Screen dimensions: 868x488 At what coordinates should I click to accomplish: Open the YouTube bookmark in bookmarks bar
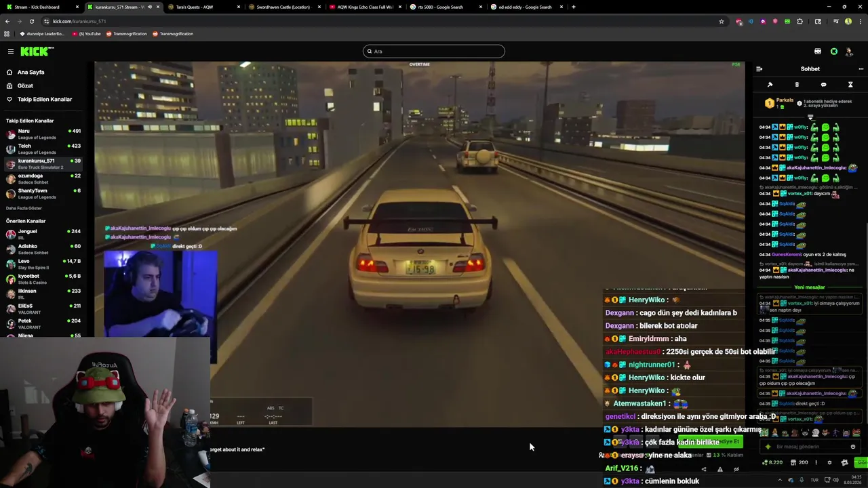(86, 33)
